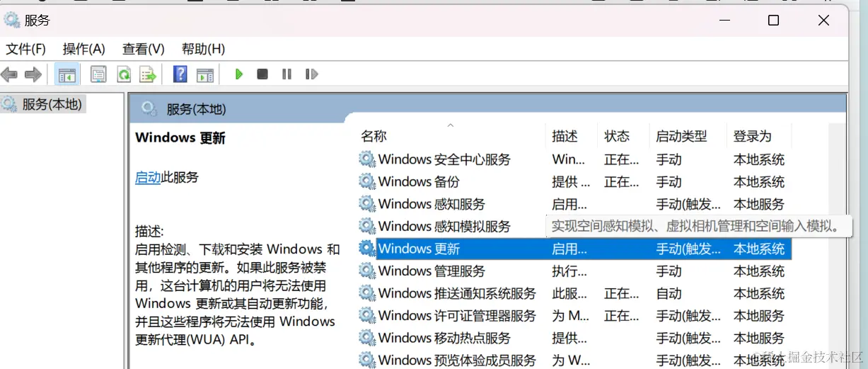Screen dimensions: 868x369
Task: Sort by the 描述 column header
Action: [x=565, y=136]
